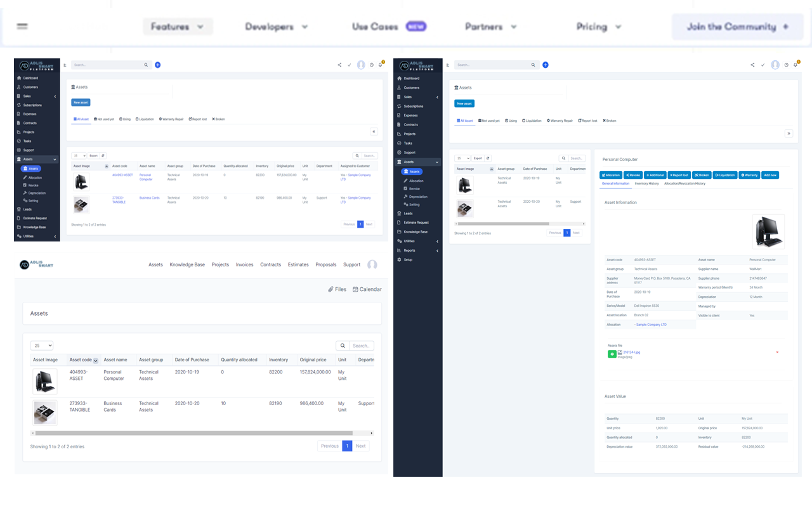
Task: Open Setup in the sidebar
Action: [x=408, y=259]
